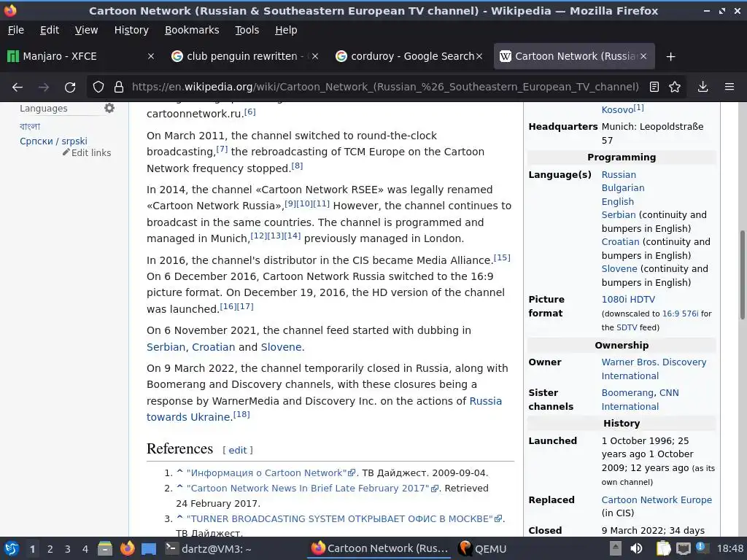Open the Croatian link in article text
This screenshot has width=747, height=560.
tap(214, 347)
